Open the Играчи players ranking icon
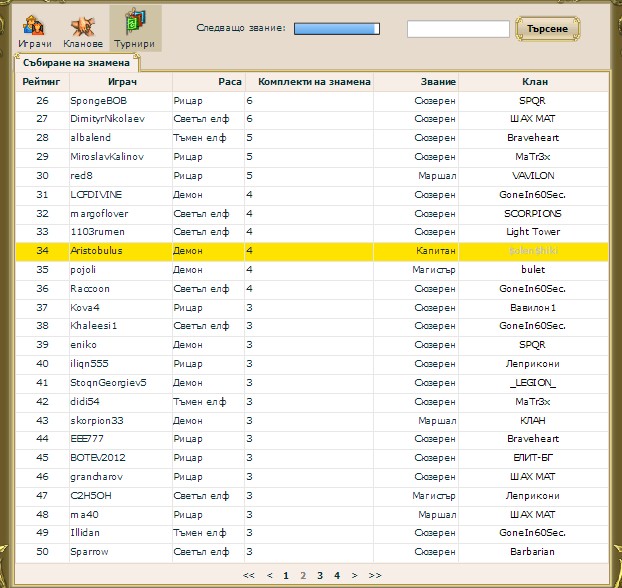The width and height of the screenshot is (622, 588). click(x=35, y=29)
